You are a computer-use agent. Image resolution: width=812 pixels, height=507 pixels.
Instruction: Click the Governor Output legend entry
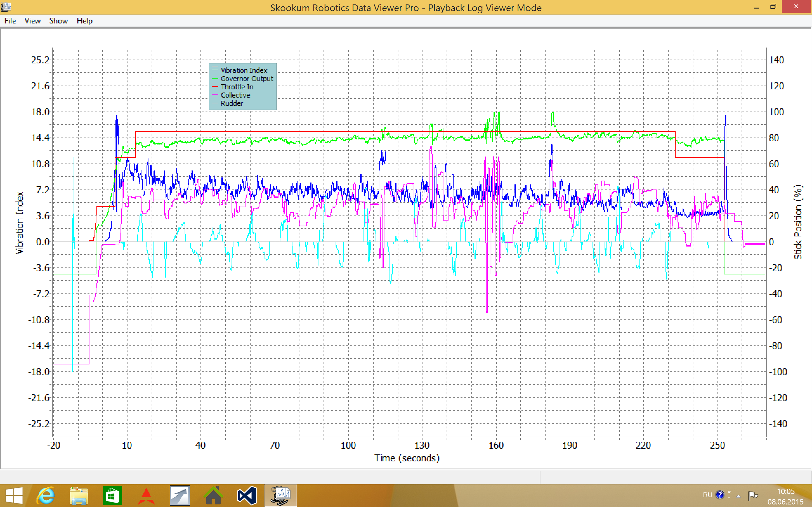[247, 79]
